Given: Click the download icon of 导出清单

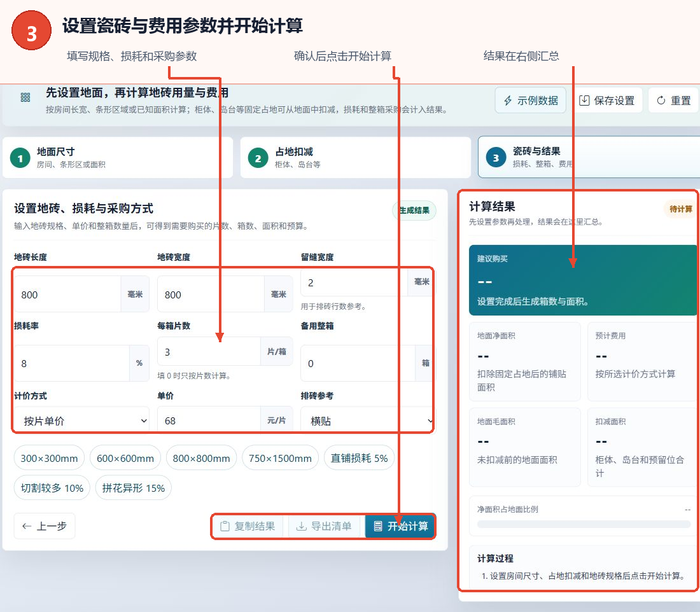Looking at the screenshot, I should pos(302,526).
